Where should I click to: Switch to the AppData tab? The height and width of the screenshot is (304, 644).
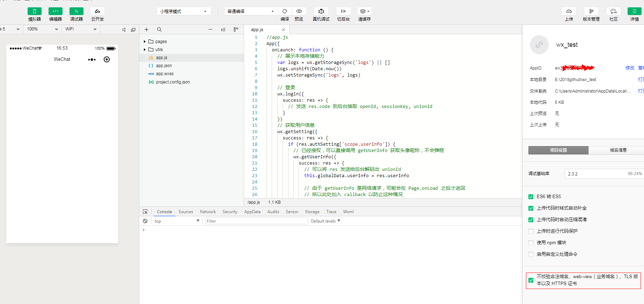252,212
